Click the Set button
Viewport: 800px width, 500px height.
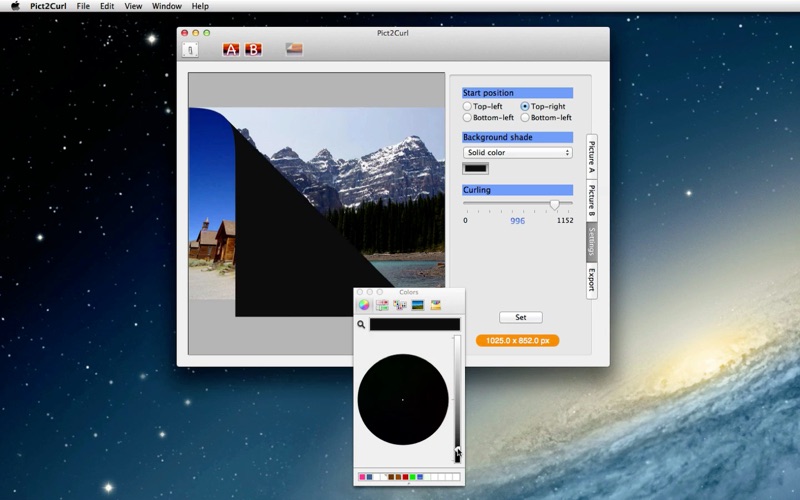point(520,317)
